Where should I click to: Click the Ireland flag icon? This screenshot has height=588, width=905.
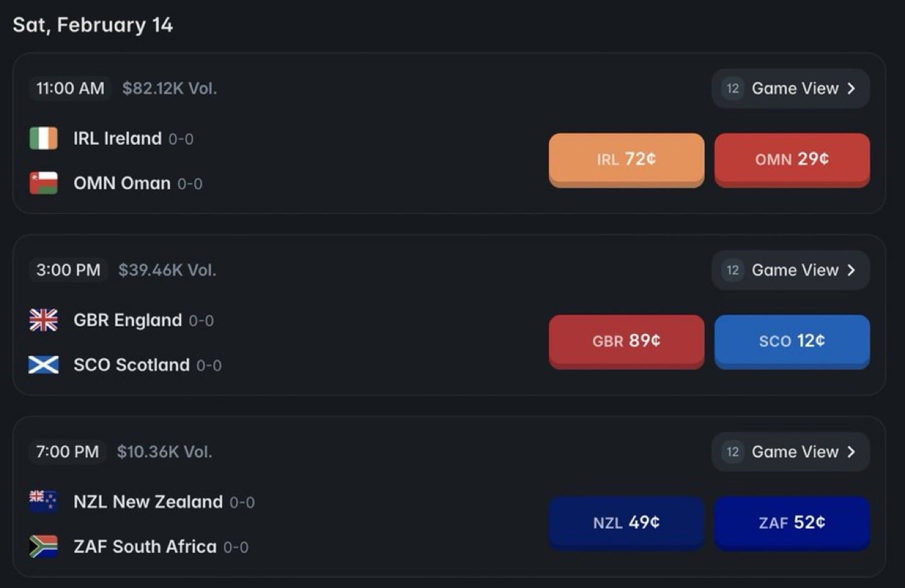tap(43, 138)
